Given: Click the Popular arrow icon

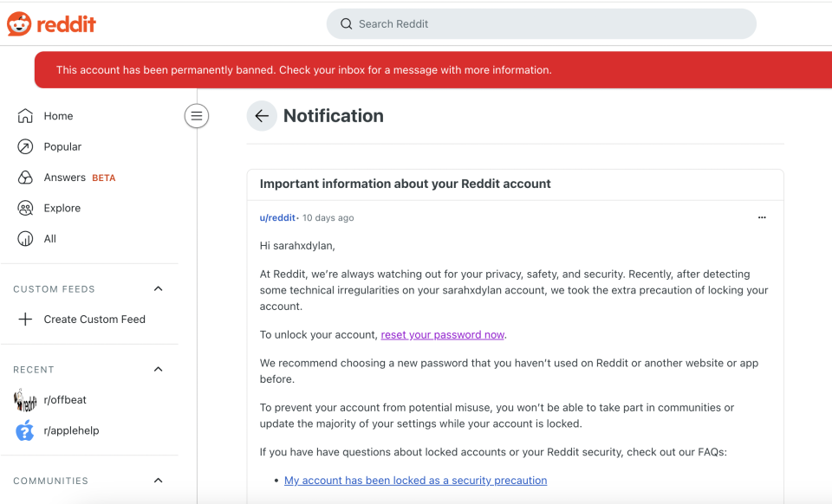Looking at the screenshot, I should point(25,147).
